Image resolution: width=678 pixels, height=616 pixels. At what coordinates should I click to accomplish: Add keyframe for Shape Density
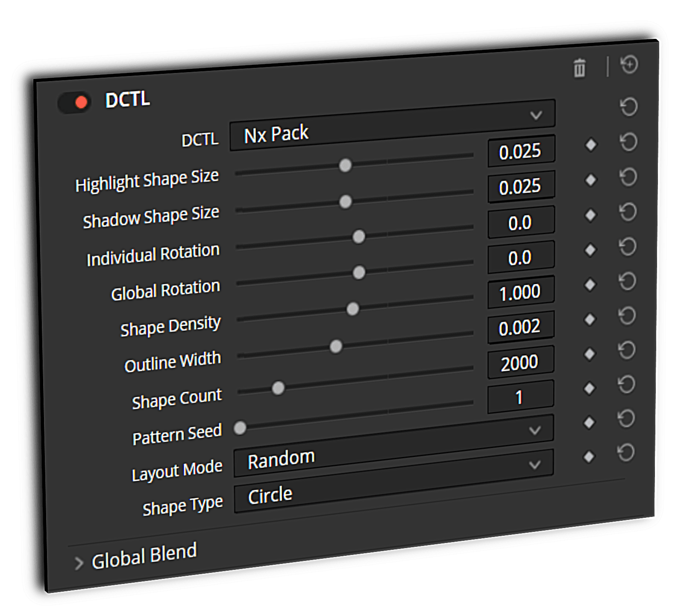tap(590, 284)
